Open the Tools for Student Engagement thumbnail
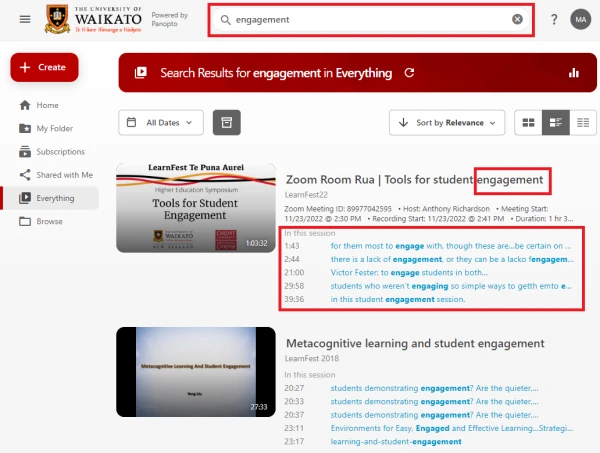The height and width of the screenshot is (453, 600). (196, 207)
